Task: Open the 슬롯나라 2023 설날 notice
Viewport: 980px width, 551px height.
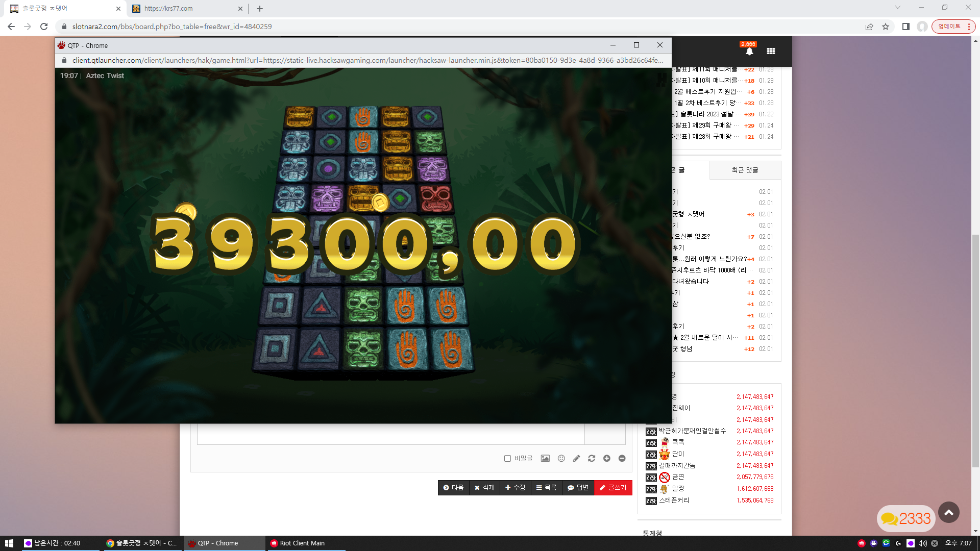Action: [706, 114]
